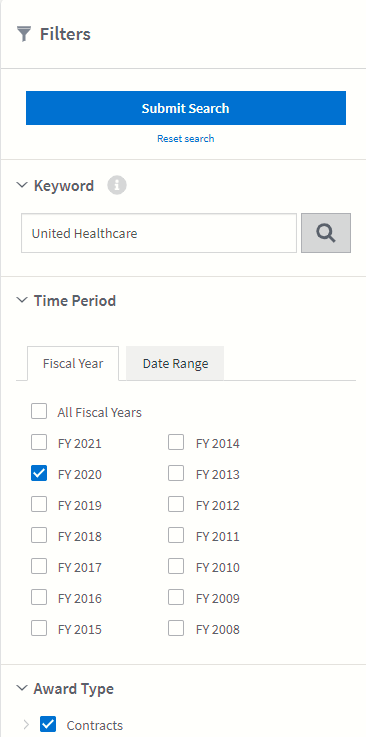The height and width of the screenshot is (737, 366).
Task: Focus the United Healthcare keyword field
Action: click(159, 233)
